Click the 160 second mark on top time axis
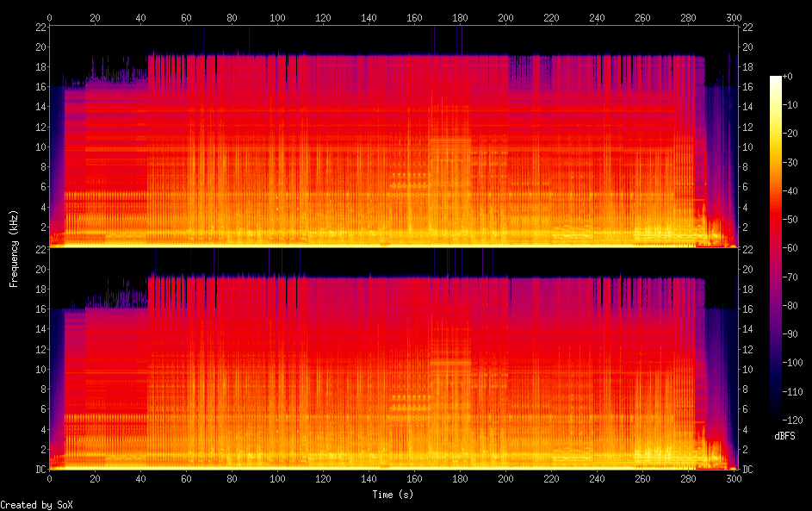 (414, 17)
